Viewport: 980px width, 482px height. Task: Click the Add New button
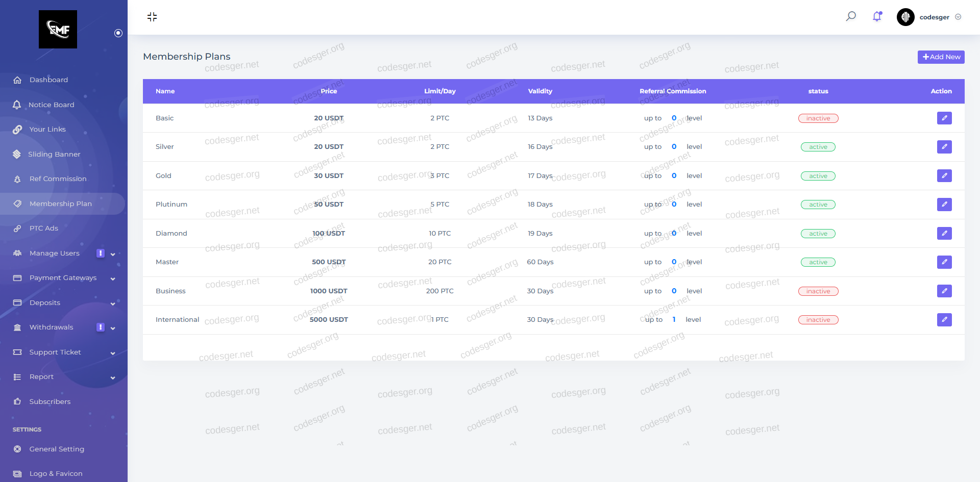pos(941,57)
